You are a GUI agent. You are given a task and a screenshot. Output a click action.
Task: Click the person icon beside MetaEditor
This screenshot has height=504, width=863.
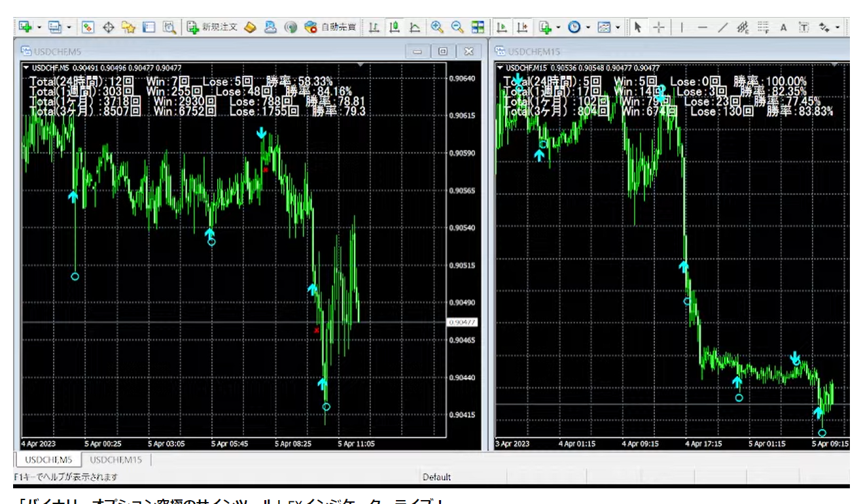pos(270,27)
